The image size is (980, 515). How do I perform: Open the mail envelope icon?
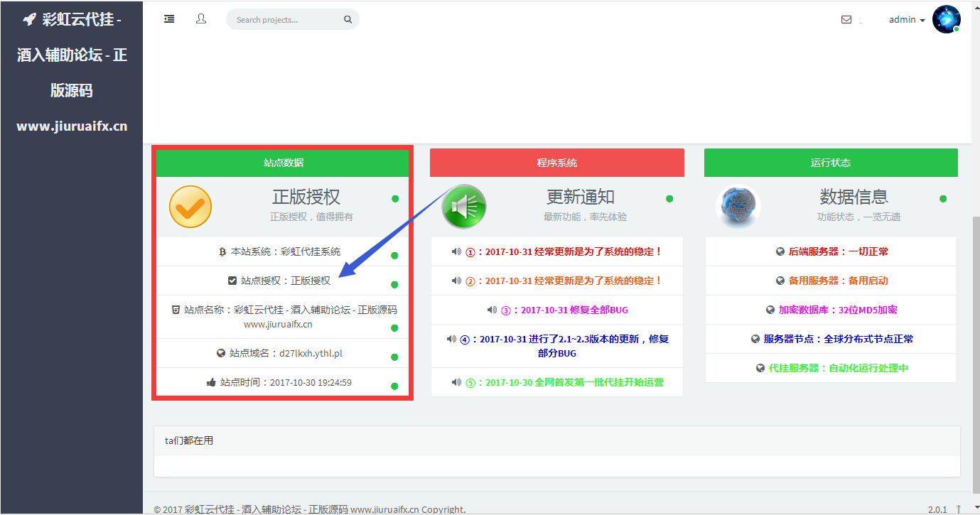coord(846,20)
